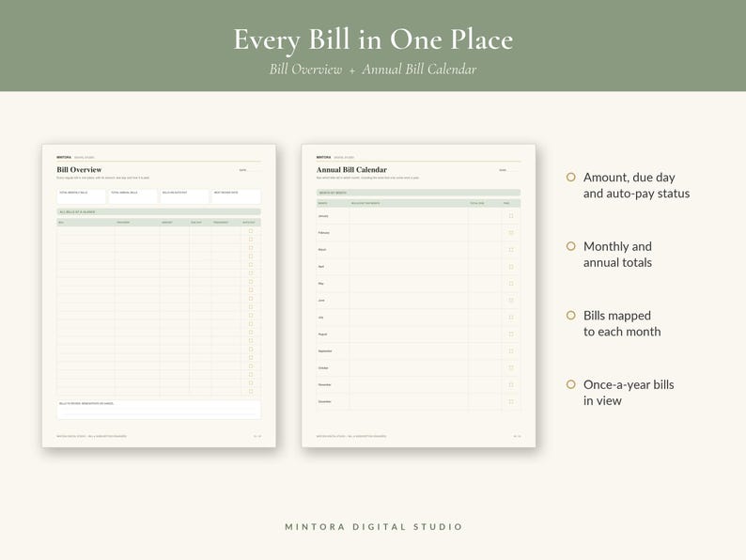
Task: Select the Bill Overview page preview
Action: [x=159, y=295]
